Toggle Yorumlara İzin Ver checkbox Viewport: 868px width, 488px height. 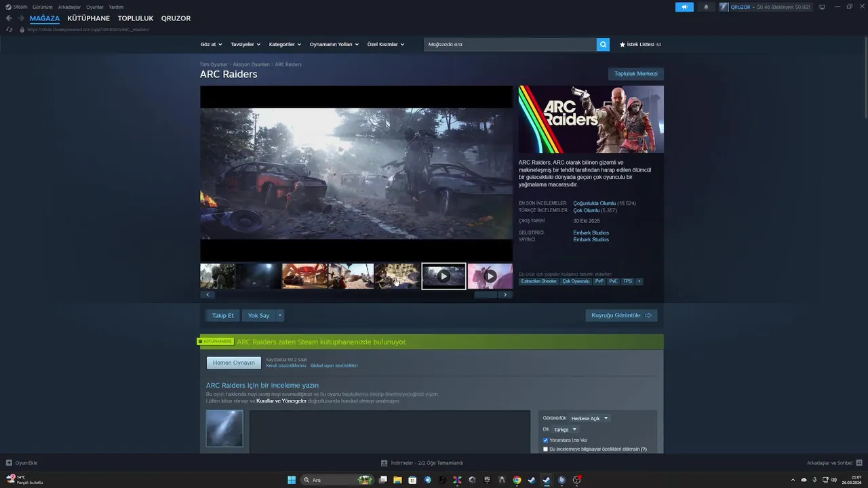pos(545,441)
